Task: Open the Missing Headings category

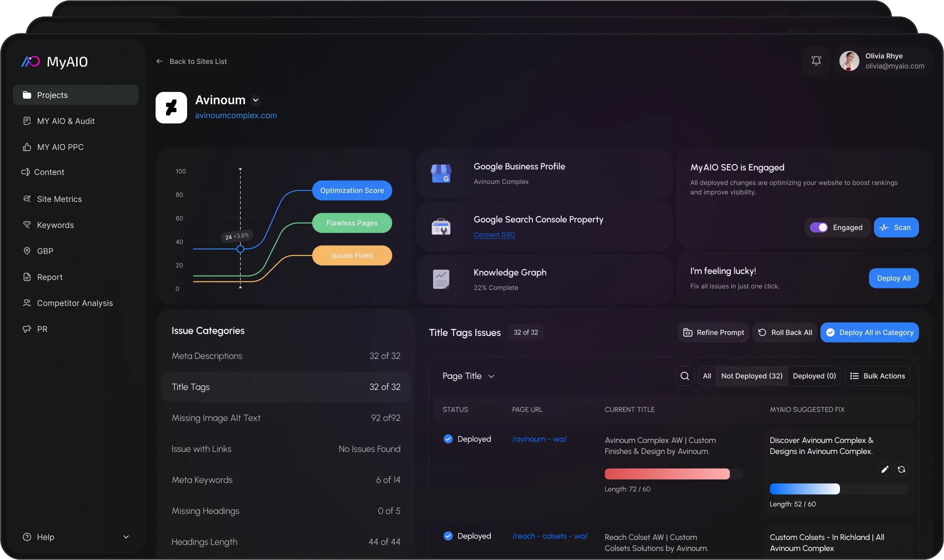Action: pos(286,511)
